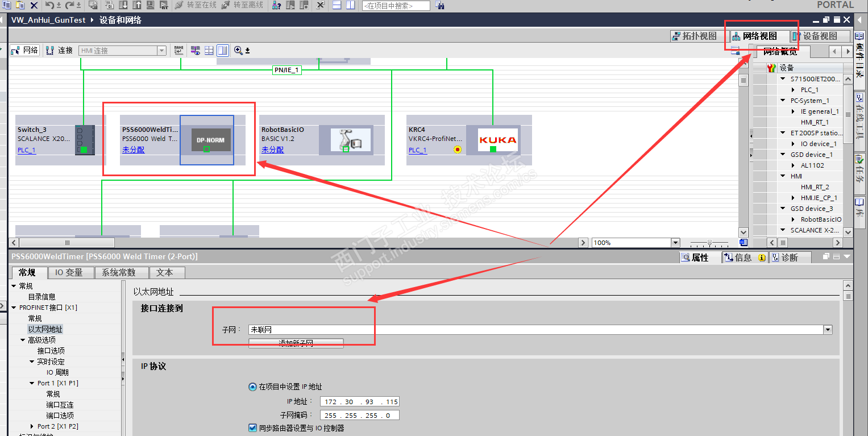Click the red-yellow indicator icon on KRC4
This screenshot has width=868, height=436.
pyautogui.click(x=458, y=150)
